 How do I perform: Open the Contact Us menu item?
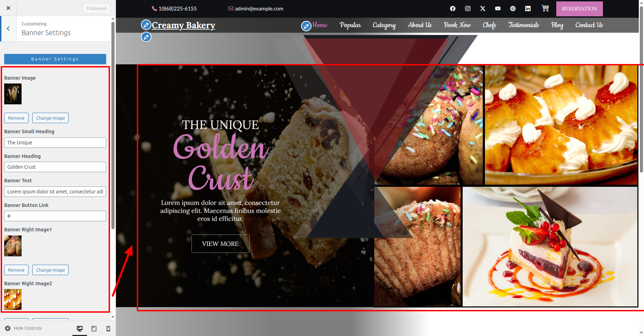click(x=589, y=25)
